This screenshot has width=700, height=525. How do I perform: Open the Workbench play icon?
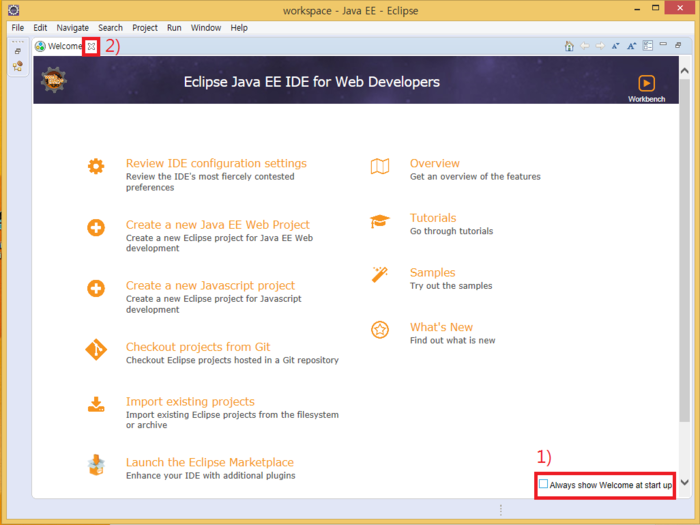click(646, 83)
